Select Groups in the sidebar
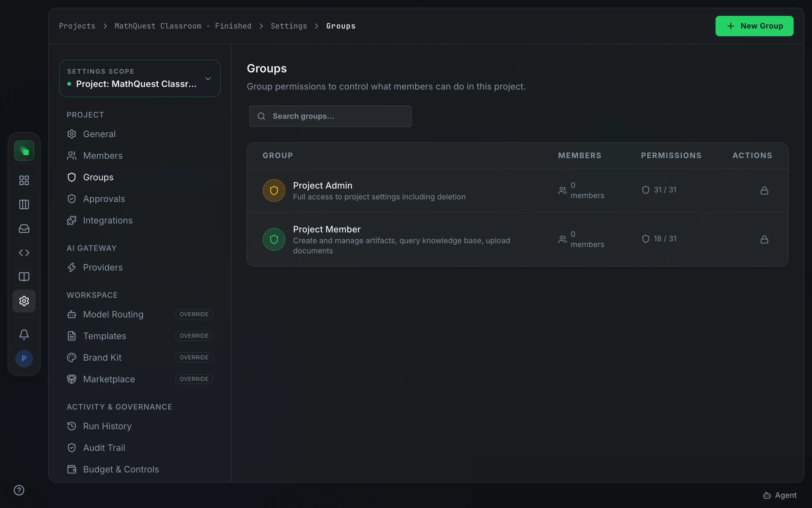Image resolution: width=812 pixels, height=508 pixels. [x=140, y=177]
